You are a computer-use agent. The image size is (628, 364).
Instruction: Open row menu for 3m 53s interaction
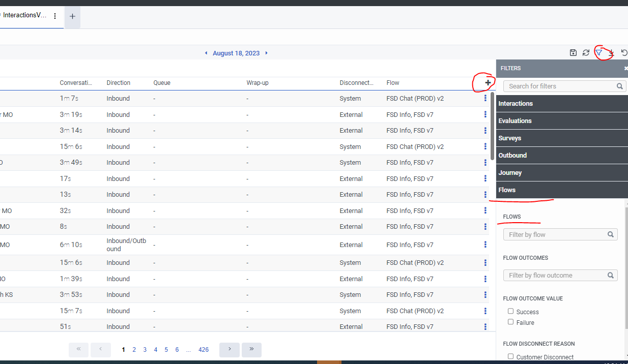486,295
